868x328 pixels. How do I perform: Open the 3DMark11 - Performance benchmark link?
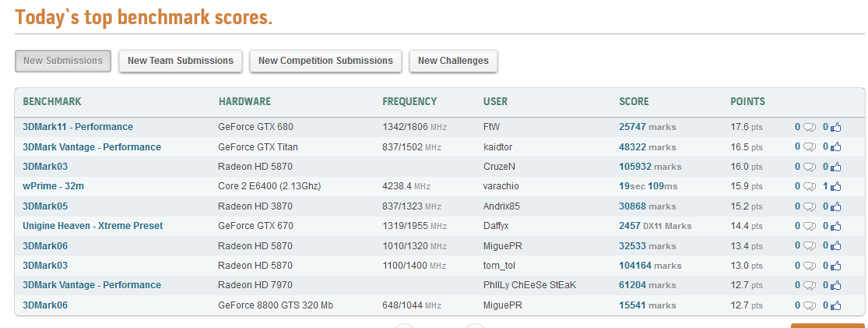pos(78,127)
